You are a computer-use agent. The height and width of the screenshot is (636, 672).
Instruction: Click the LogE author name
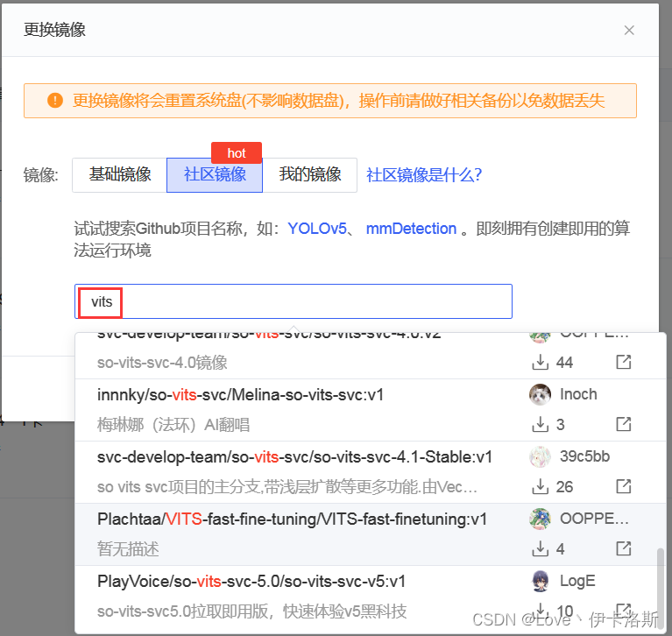(577, 581)
